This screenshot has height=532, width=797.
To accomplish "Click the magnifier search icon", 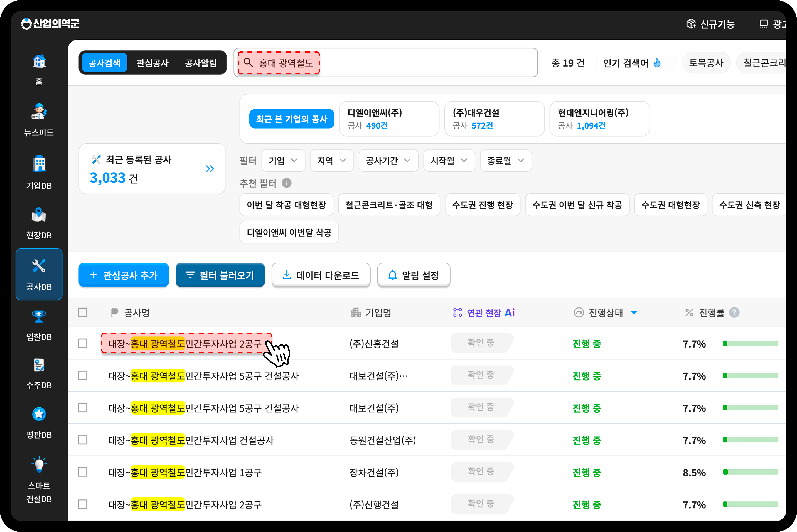I will click(x=248, y=62).
